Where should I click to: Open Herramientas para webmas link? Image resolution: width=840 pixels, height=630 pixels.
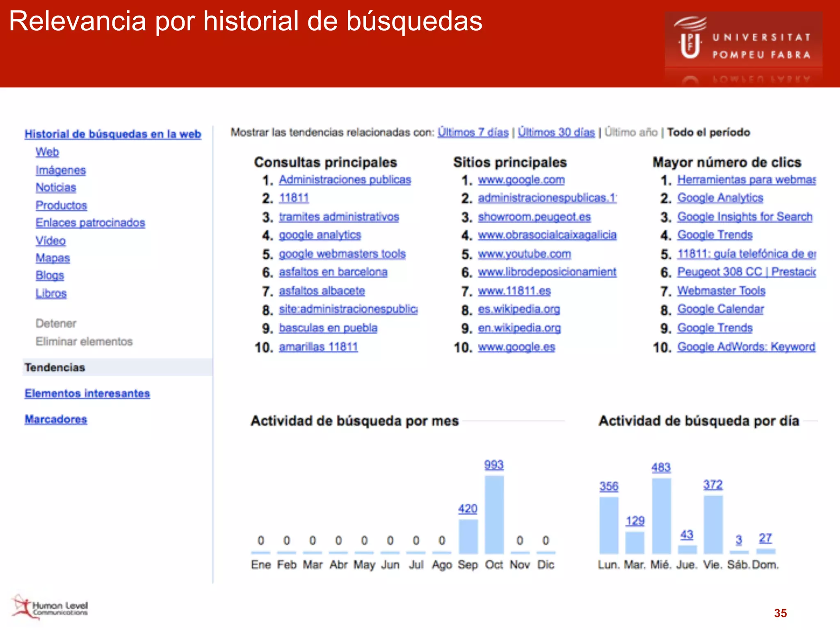[x=746, y=180]
